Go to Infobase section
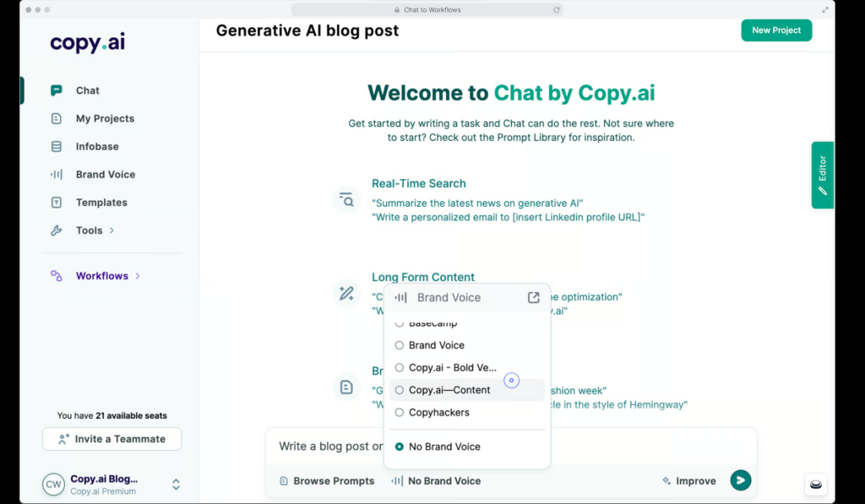The image size is (865, 504). tap(97, 147)
